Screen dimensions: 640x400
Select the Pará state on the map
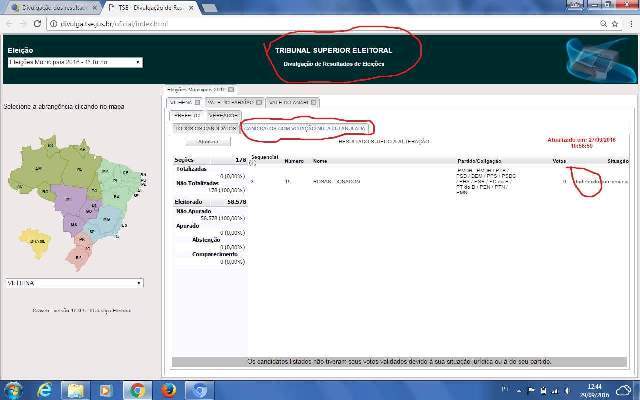pyautogui.click(x=80, y=169)
